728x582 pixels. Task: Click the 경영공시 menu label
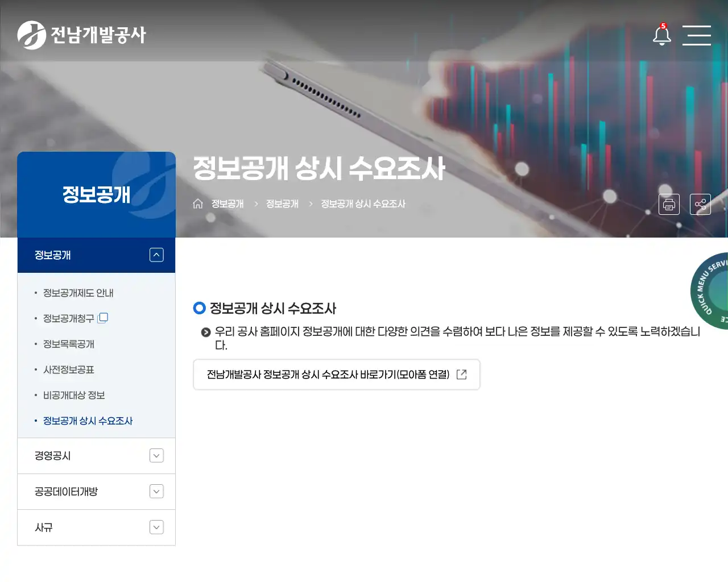tap(52, 456)
